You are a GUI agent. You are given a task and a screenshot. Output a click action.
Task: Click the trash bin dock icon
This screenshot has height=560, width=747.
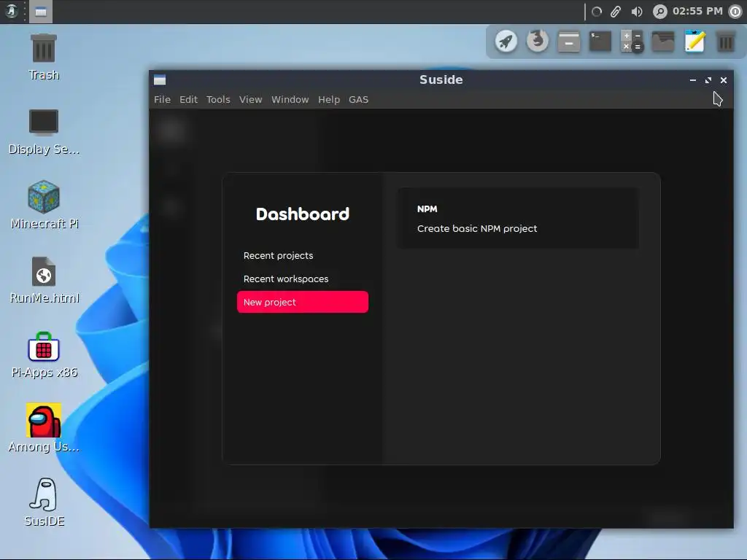726,42
